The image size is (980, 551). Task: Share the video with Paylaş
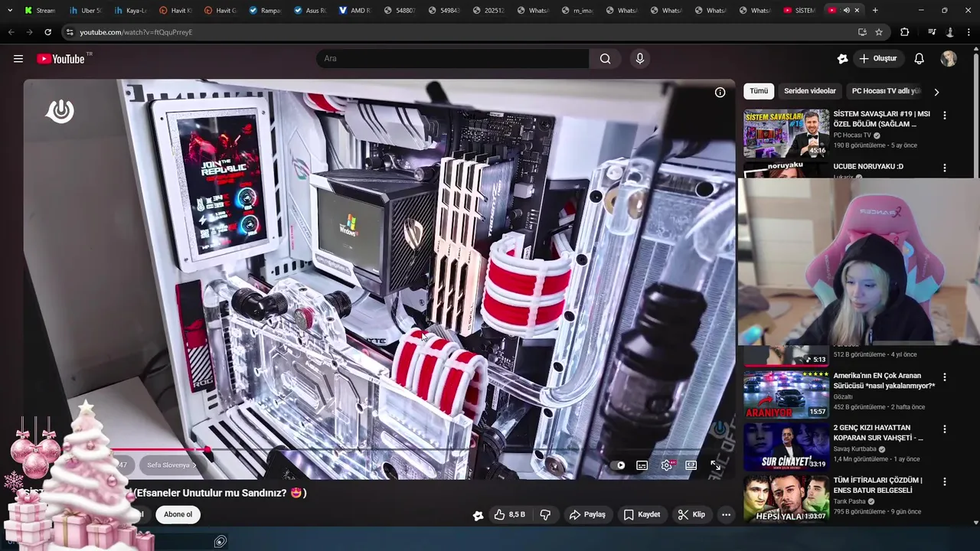pyautogui.click(x=588, y=515)
